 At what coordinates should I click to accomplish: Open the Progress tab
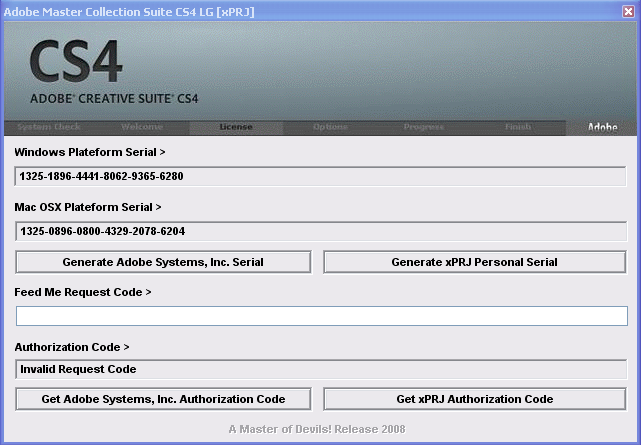(x=424, y=127)
